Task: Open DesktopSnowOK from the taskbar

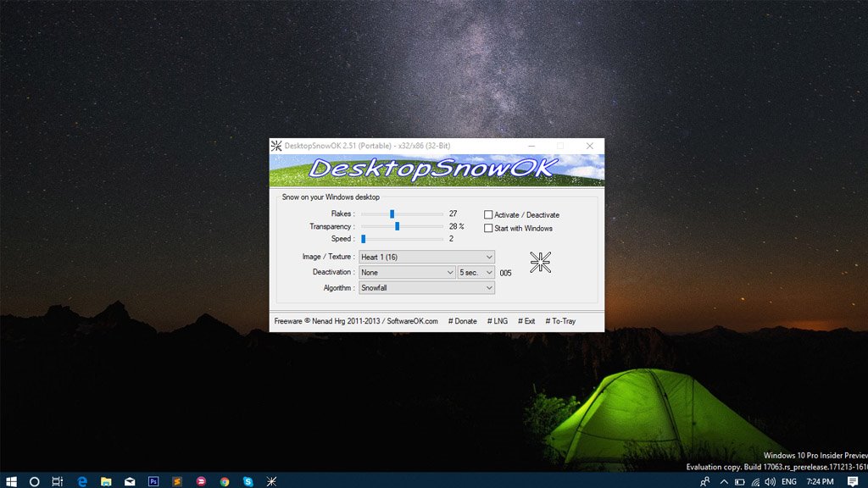Action: pos(271,481)
